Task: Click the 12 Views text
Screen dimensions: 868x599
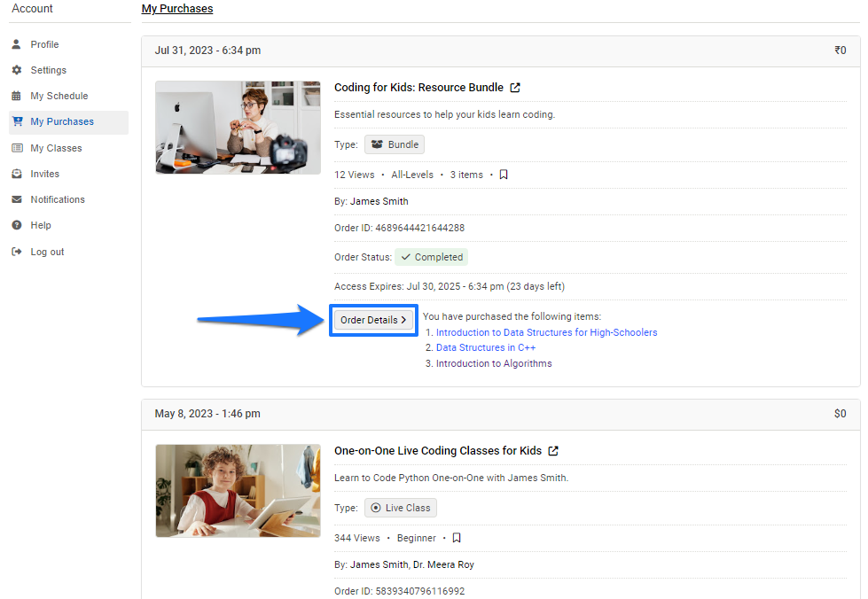Action: pos(355,175)
